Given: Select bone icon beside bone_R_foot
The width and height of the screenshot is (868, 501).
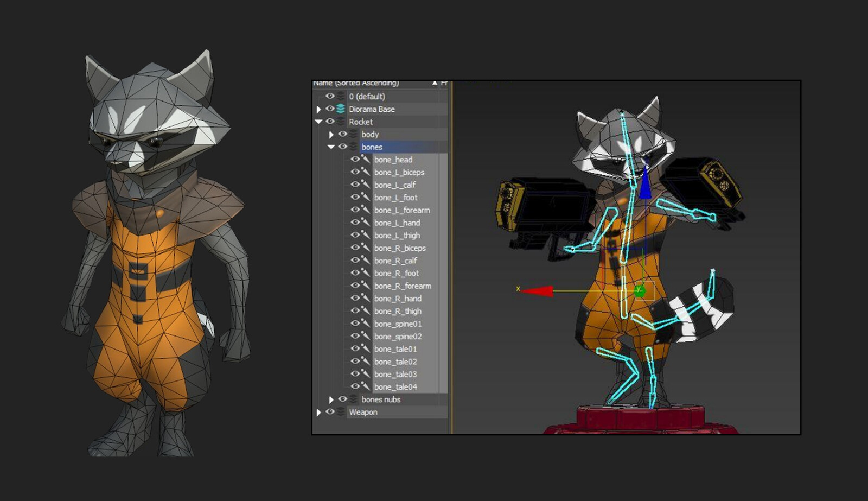Looking at the screenshot, I should click(366, 273).
